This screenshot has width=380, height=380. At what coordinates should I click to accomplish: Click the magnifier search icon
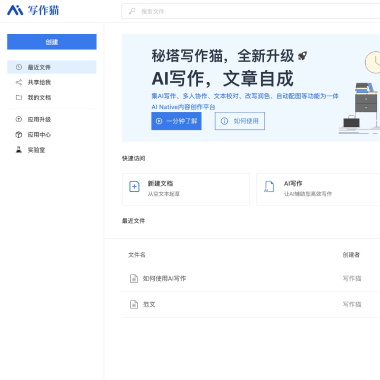click(x=132, y=11)
